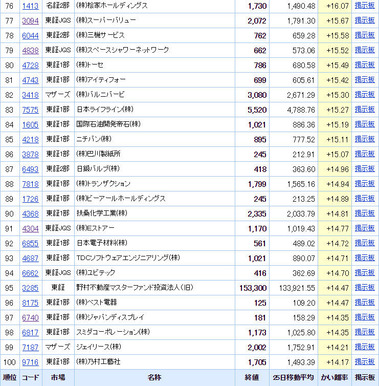Select the 日本ライフライン(株) company name
Image resolution: width=379 pixels, height=386 pixels.
[x=105, y=110]
